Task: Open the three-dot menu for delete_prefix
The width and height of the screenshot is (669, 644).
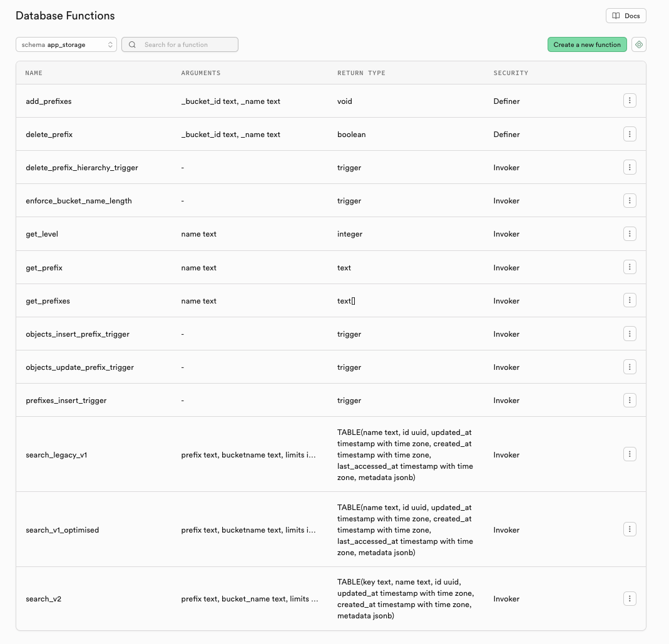Action: pos(630,134)
